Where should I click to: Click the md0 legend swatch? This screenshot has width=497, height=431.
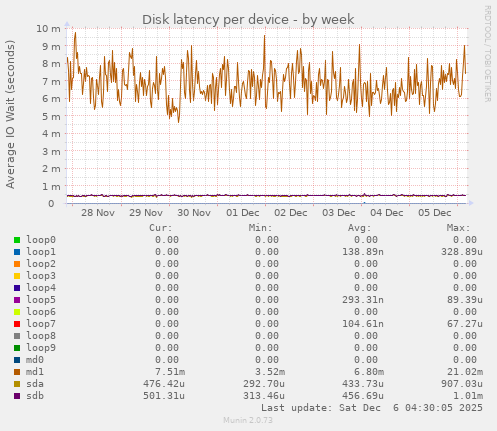point(17,360)
